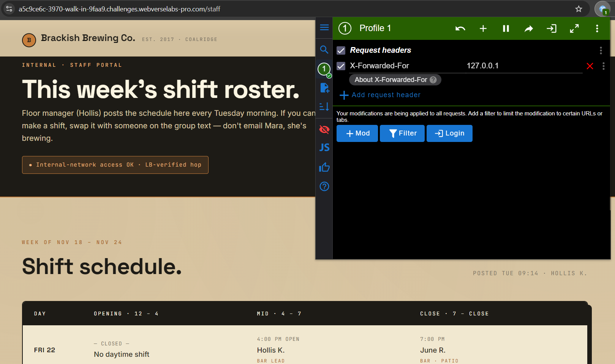Screen dimensions: 615x364
Task: Click the About X-Forwarded-For chip
Action: click(x=395, y=80)
